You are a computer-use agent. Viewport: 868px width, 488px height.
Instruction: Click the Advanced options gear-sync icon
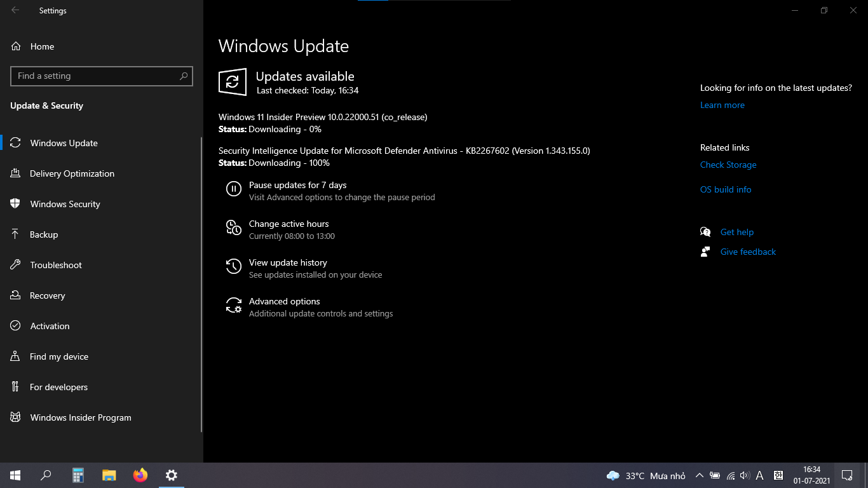(234, 305)
